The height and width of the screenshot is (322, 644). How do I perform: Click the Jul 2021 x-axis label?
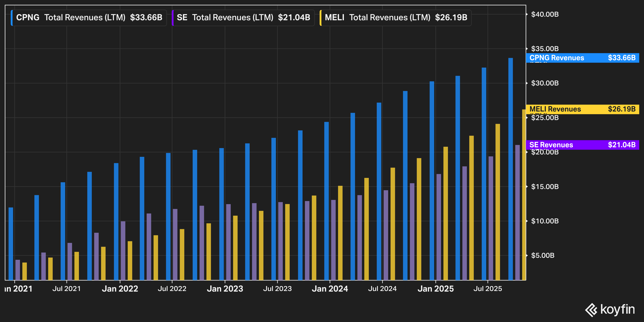pos(67,289)
